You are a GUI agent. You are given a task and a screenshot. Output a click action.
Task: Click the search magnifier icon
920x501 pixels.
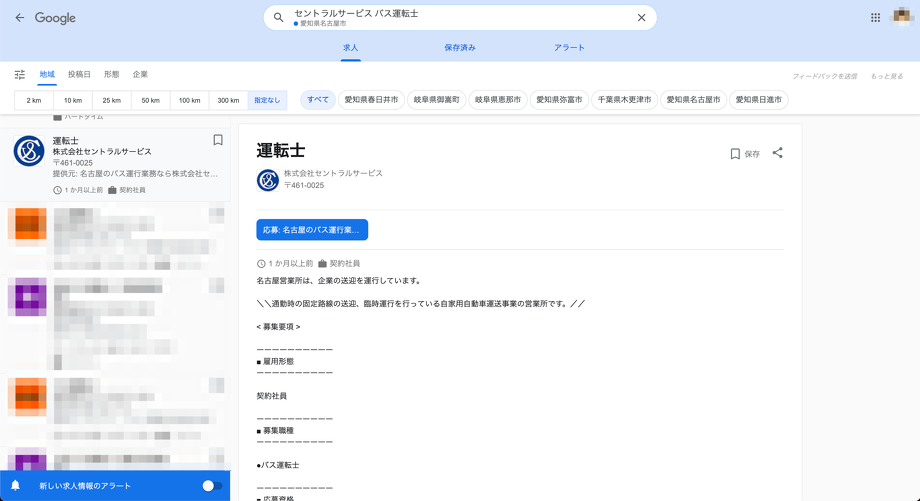pos(279,18)
